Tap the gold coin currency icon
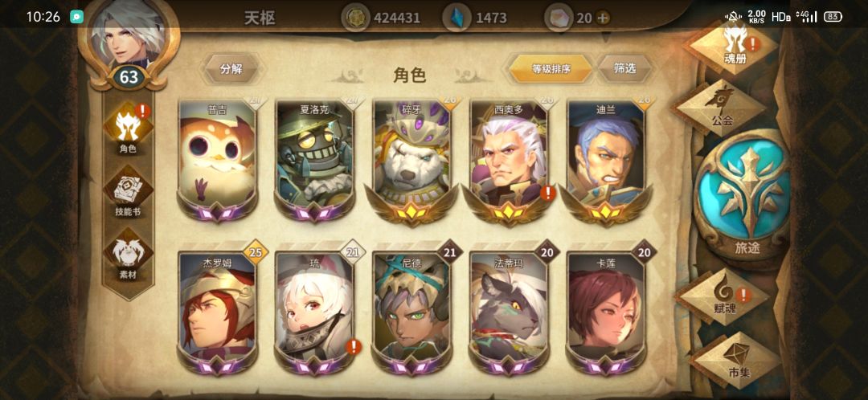This screenshot has width=868, height=400. point(355,18)
